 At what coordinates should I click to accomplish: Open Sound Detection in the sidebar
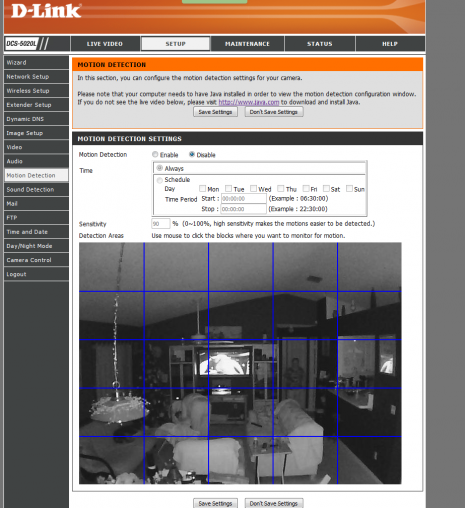click(36, 189)
